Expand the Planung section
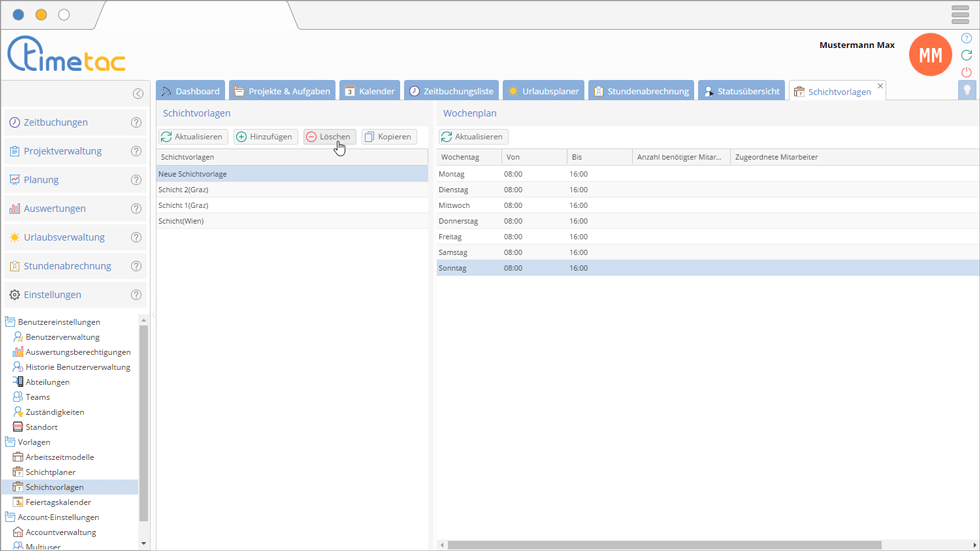Viewport: 980px width, 551px height. (41, 180)
